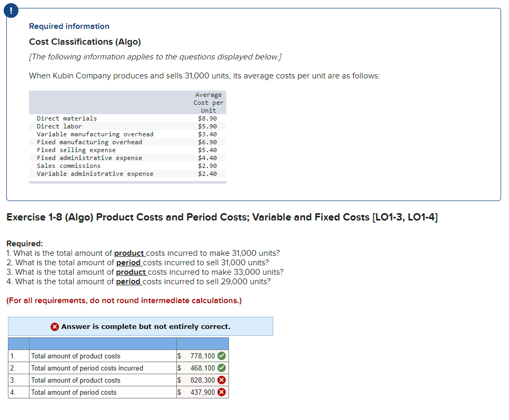Click 'Sales commissions' row label
This screenshot has width=509, height=420.
point(68,166)
